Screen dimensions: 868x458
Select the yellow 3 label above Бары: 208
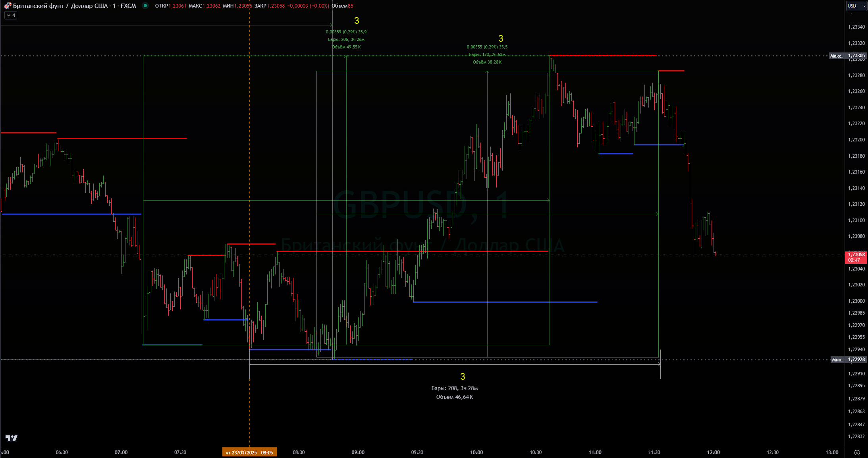463,377
